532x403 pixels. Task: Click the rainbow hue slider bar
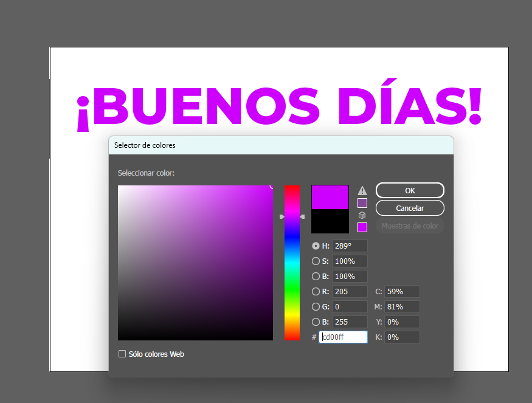[292, 263]
